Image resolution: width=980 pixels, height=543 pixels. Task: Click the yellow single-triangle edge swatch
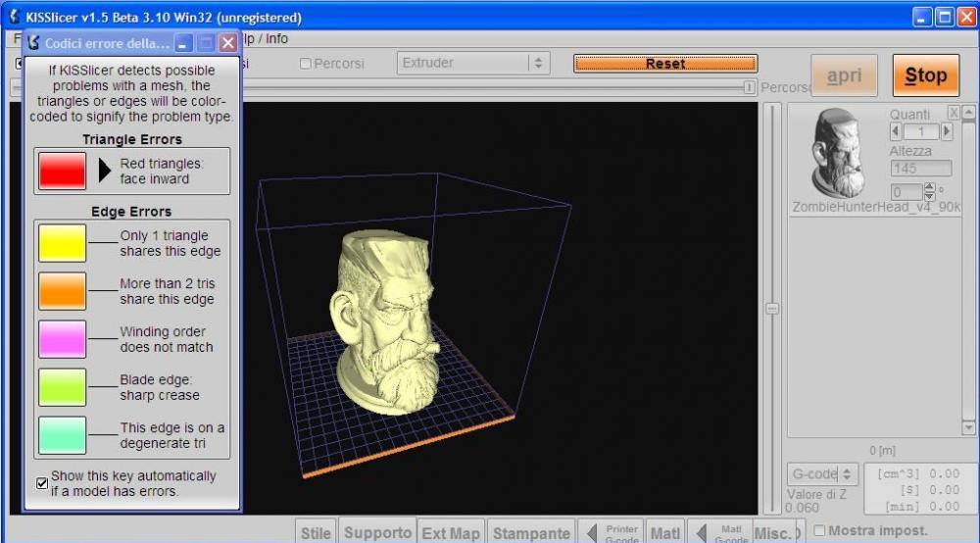pyautogui.click(x=62, y=243)
